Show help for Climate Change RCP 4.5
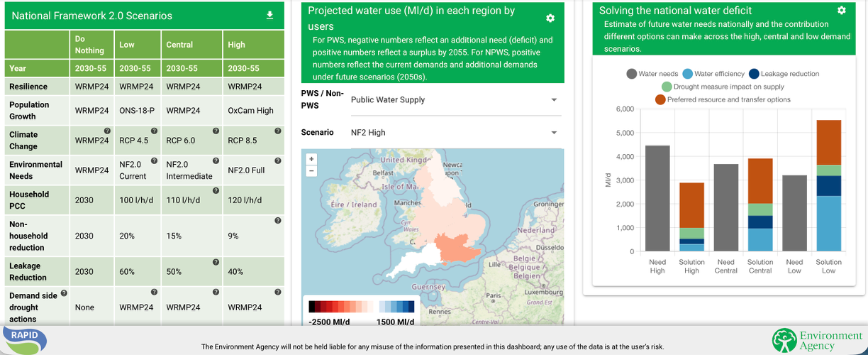Screen dimensions: 868x355 tap(154, 131)
